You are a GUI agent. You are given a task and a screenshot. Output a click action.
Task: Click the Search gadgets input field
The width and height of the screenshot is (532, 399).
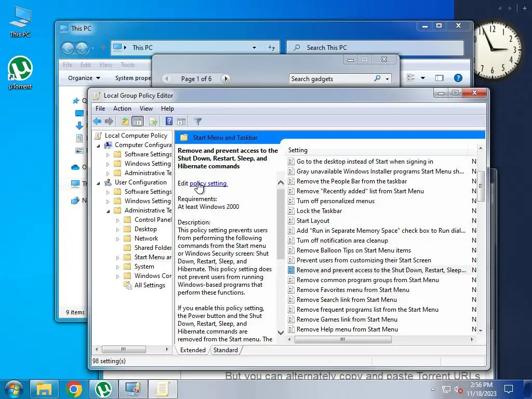pos(330,79)
